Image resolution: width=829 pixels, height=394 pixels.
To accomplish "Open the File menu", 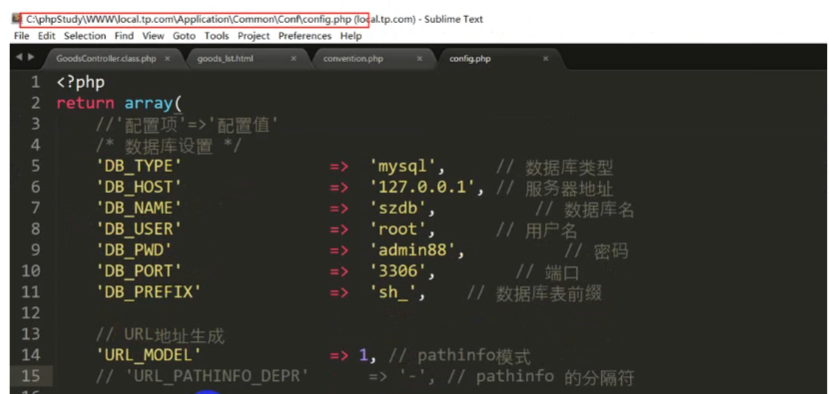I will pyautogui.click(x=22, y=36).
